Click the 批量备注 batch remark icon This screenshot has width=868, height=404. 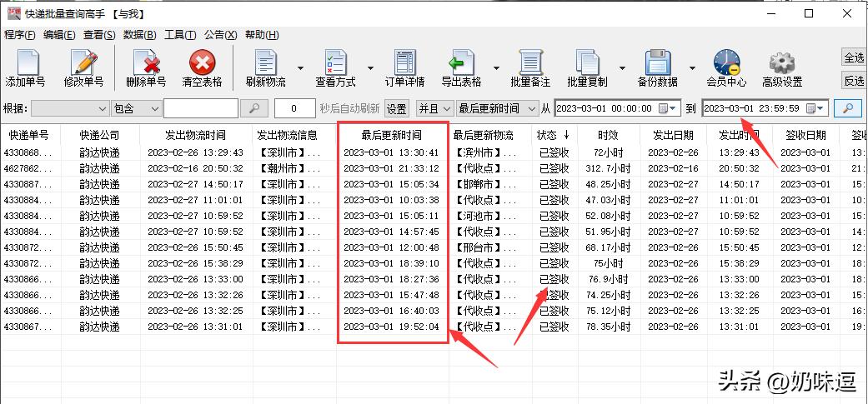click(530, 62)
